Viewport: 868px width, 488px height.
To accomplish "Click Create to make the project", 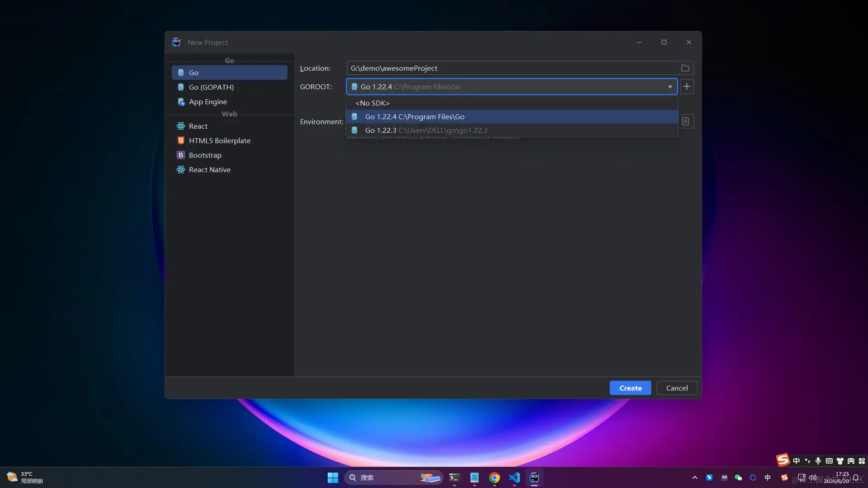I will click(630, 388).
